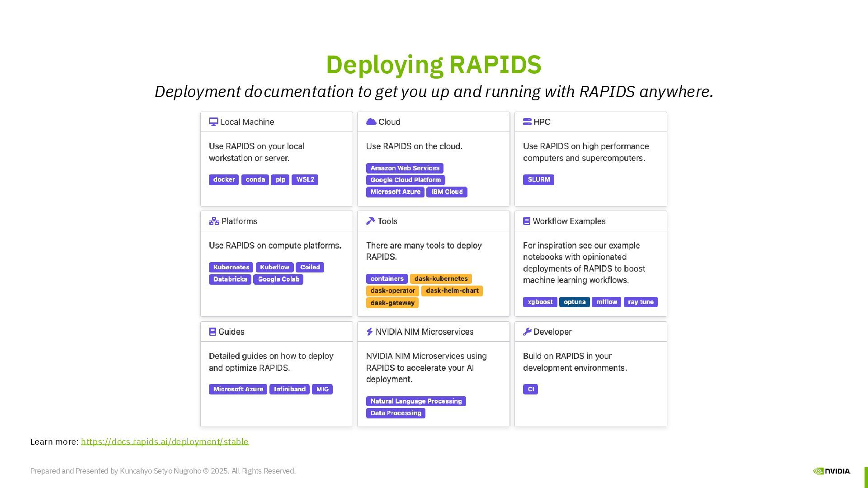Open the SLURM badge
The height and width of the screenshot is (488, 868).
point(538,180)
